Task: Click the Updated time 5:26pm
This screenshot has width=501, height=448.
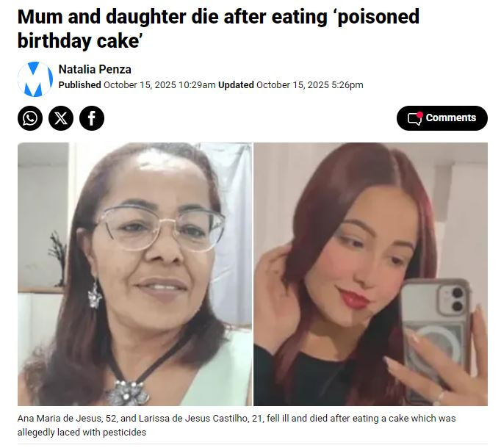Action: [x=347, y=85]
